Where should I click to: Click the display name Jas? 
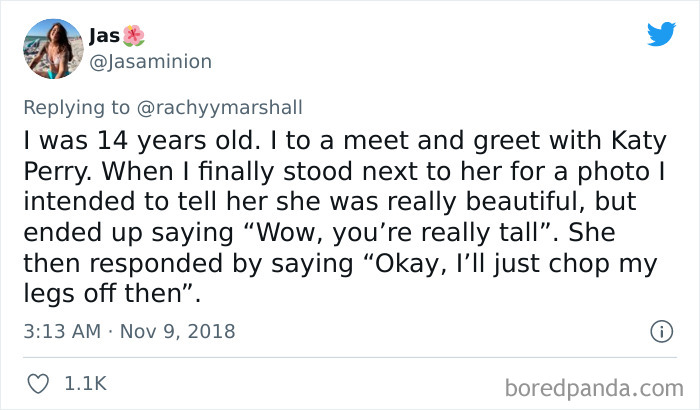pos(102,36)
